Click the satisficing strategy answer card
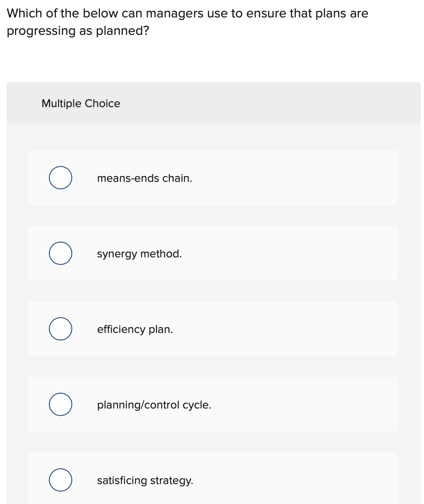Viewport: 424px width, 504px height. [x=212, y=480]
